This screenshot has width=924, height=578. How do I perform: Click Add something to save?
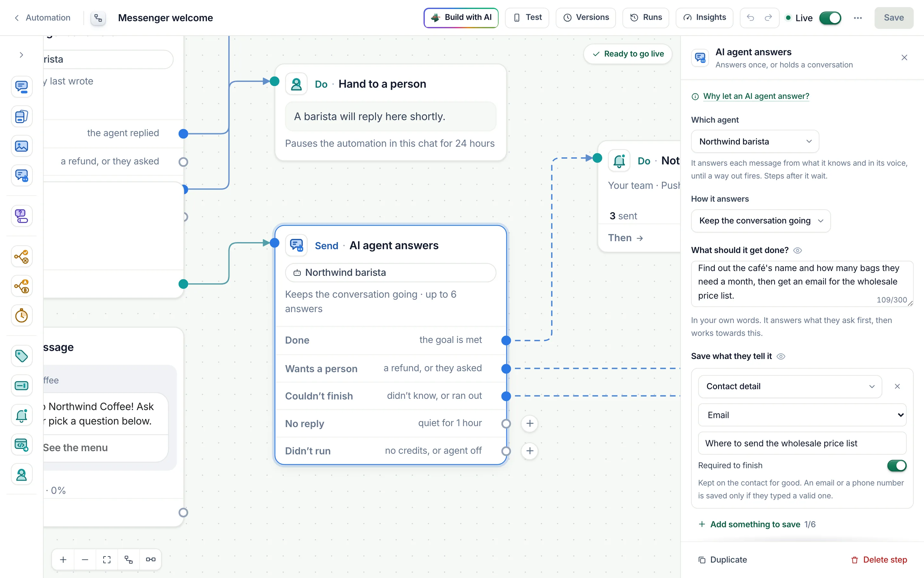(749, 524)
